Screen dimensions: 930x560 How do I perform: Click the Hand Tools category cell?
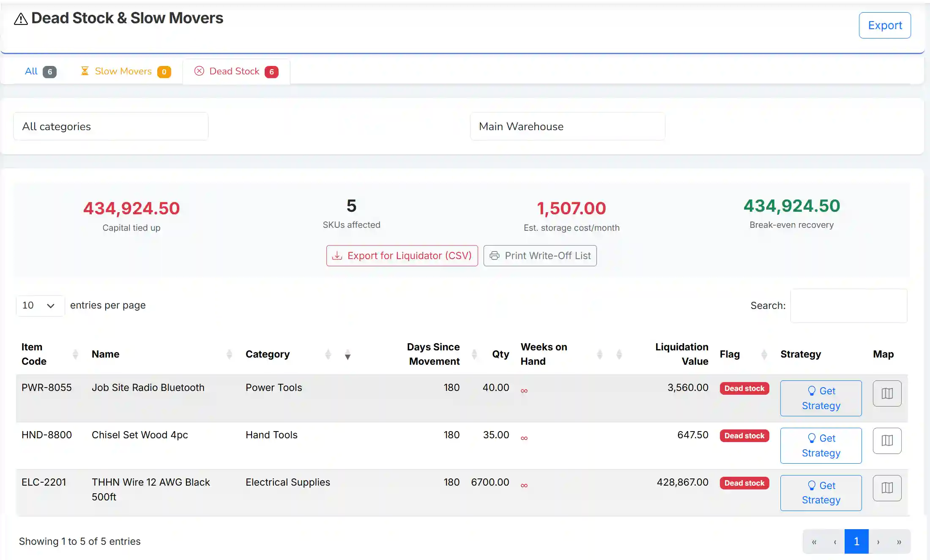point(271,435)
